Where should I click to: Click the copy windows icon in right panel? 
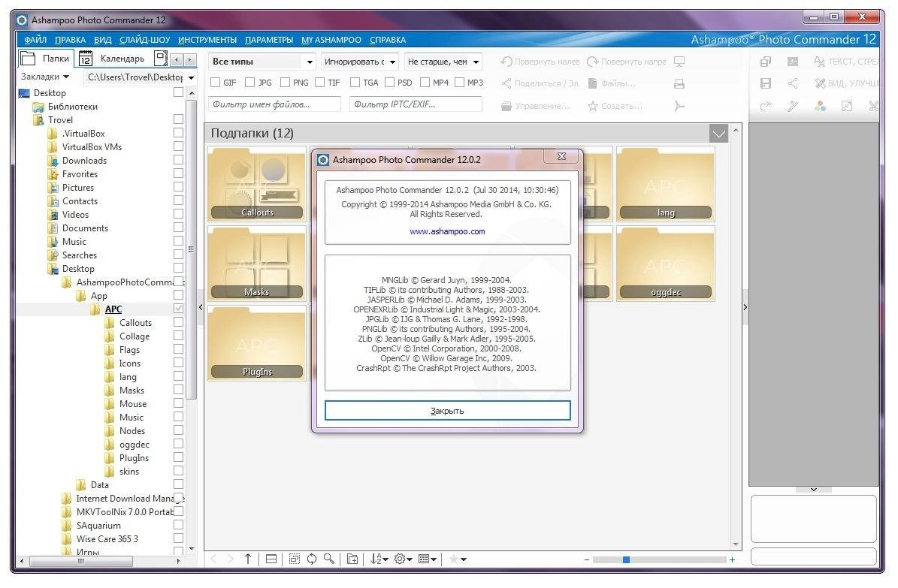766,62
